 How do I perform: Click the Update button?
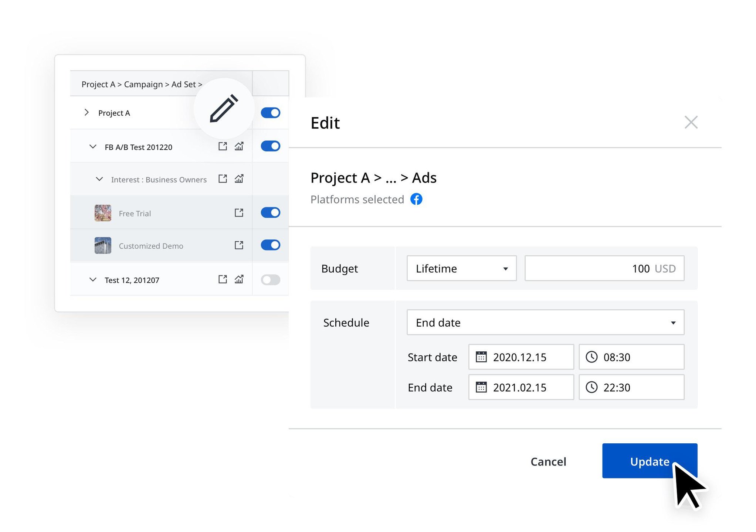click(649, 461)
